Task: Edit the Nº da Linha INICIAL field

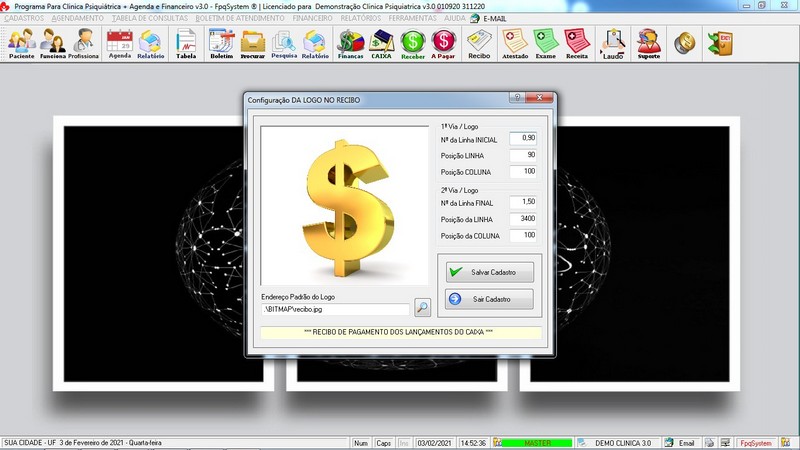Action: pos(523,138)
